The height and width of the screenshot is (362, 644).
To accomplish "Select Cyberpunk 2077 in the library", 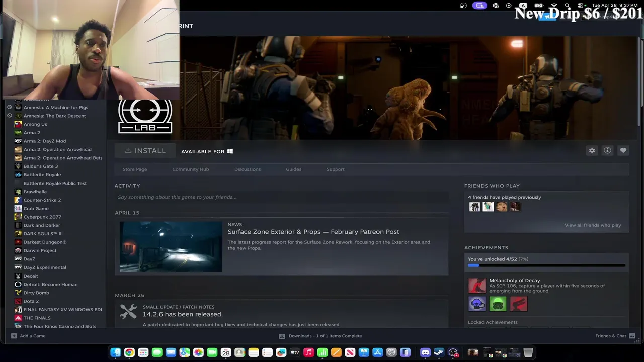I will (42, 217).
